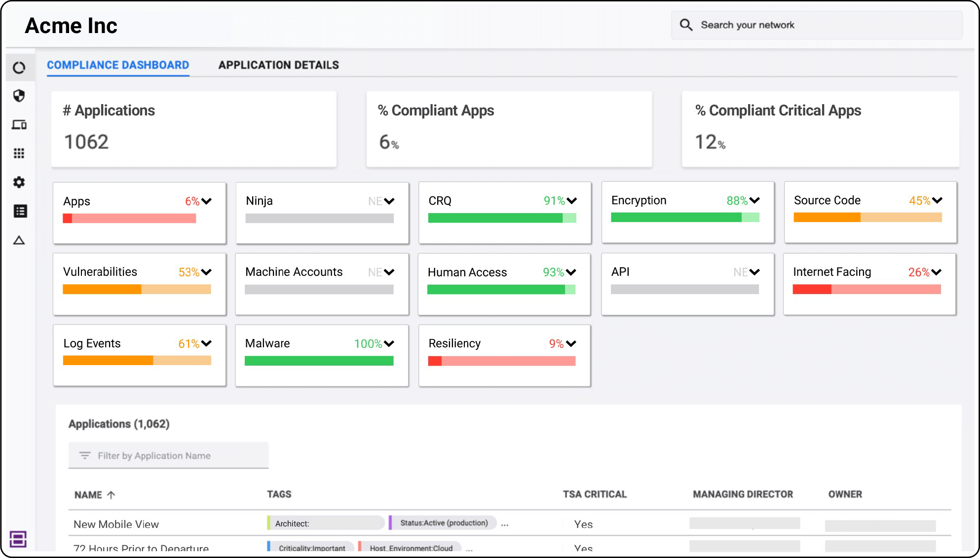Expand the Log Events card chevron
The height and width of the screenshot is (558, 980).
tap(207, 343)
